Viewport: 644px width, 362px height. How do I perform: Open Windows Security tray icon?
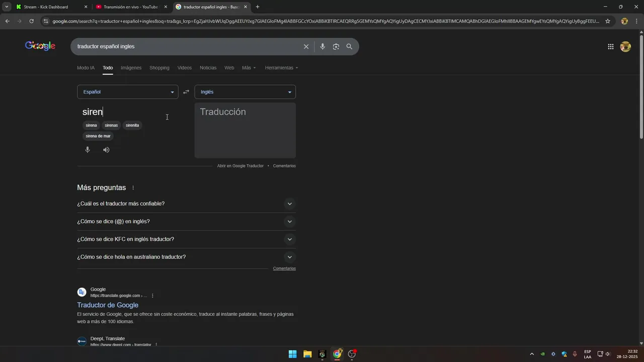564,354
